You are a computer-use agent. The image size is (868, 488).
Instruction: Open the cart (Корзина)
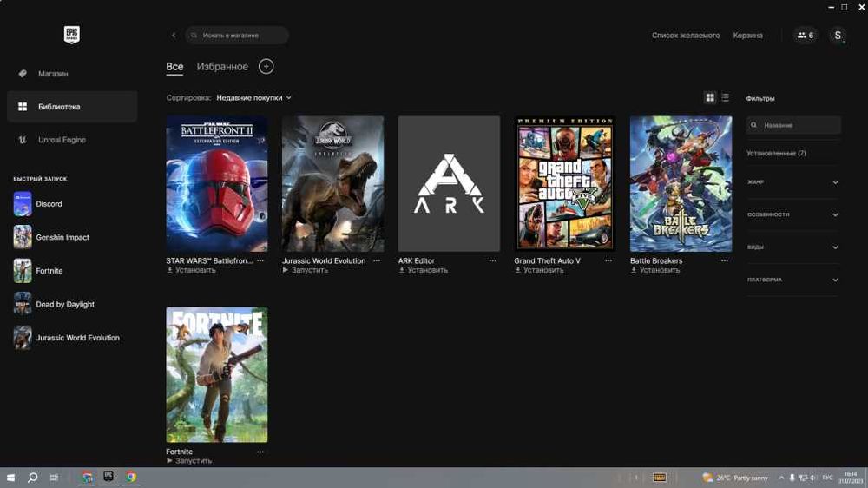[747, 35]
